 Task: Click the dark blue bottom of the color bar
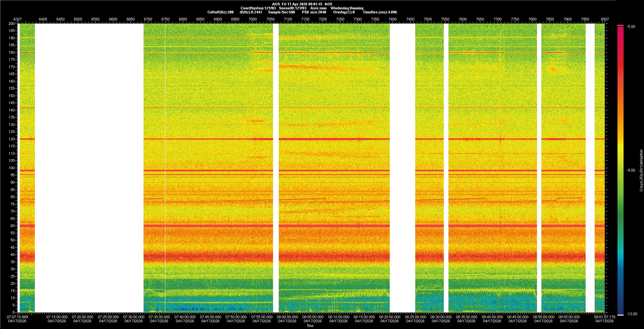coord(621,312)
